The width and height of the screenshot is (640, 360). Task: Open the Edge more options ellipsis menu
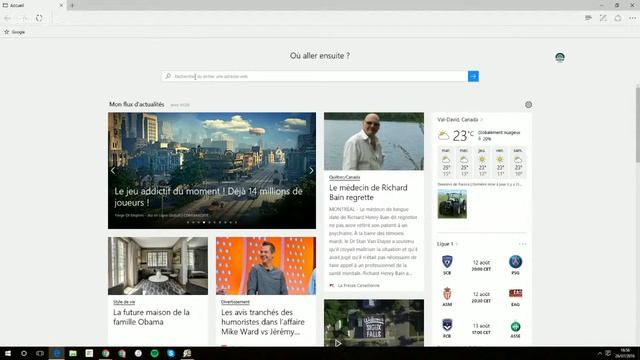coord(632,18)
